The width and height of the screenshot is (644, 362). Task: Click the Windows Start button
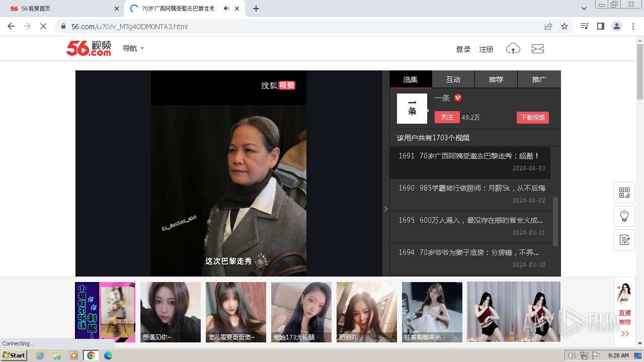click(14, 355)
